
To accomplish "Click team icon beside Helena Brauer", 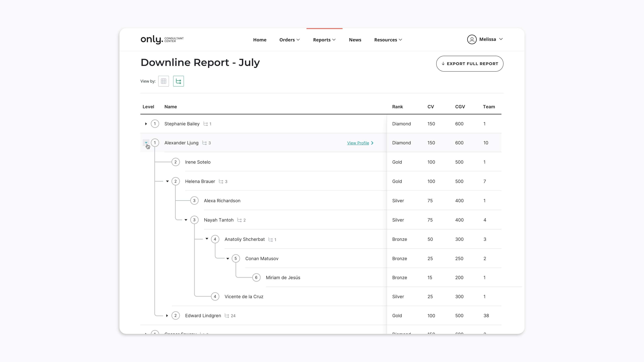I will 221,182.
